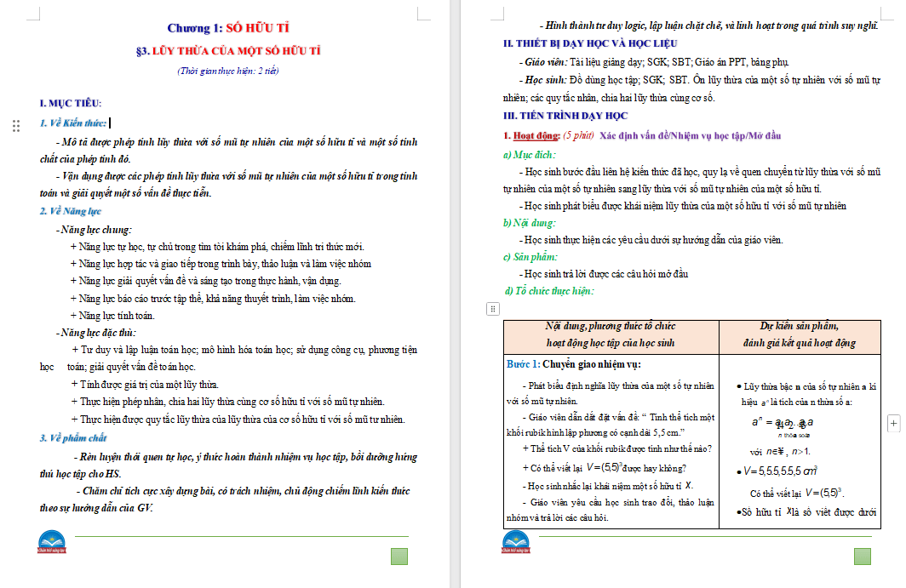The width and height of the screenshot is (906, 588).
Task: Click the I. MỤC TIÊU heading
Action: (70, 103)
